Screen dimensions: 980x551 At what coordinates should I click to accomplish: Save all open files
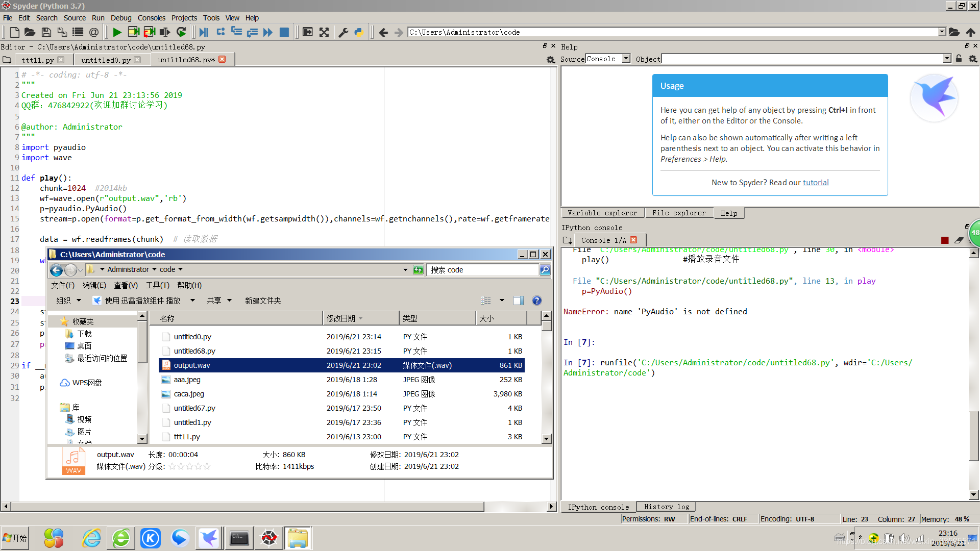pyautogui.click(x=62, y=32)
